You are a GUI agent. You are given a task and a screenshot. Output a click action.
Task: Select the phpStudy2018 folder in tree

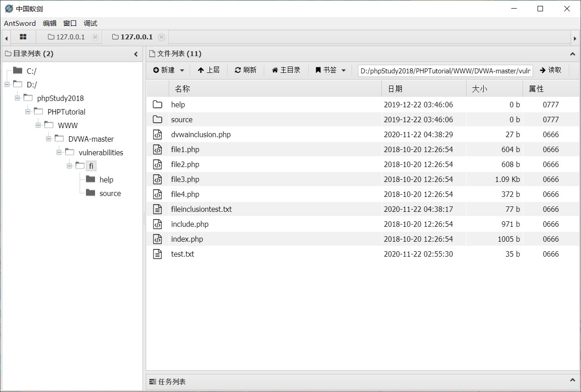(60, 98)
